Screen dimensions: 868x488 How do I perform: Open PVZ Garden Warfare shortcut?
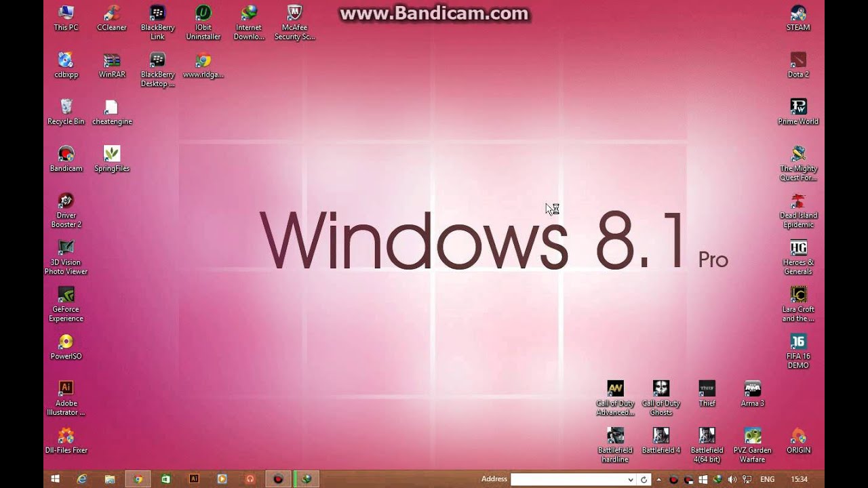pos(753,445)
